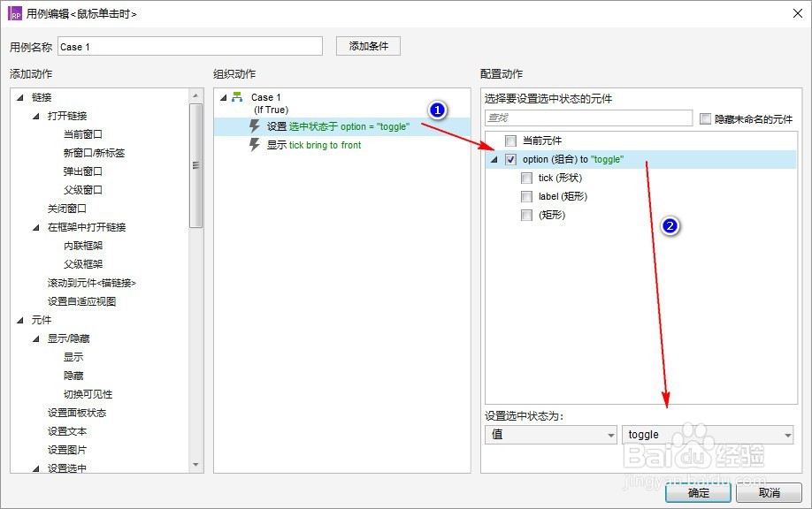Check the tick (形状) checkbox

526,178
